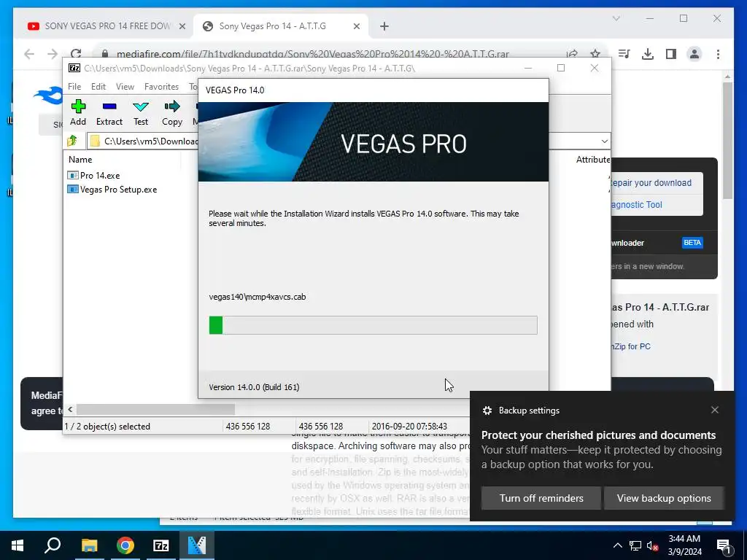Click the 7-Zip path address field
Viewport: 747px width, 560px height.
143,141
